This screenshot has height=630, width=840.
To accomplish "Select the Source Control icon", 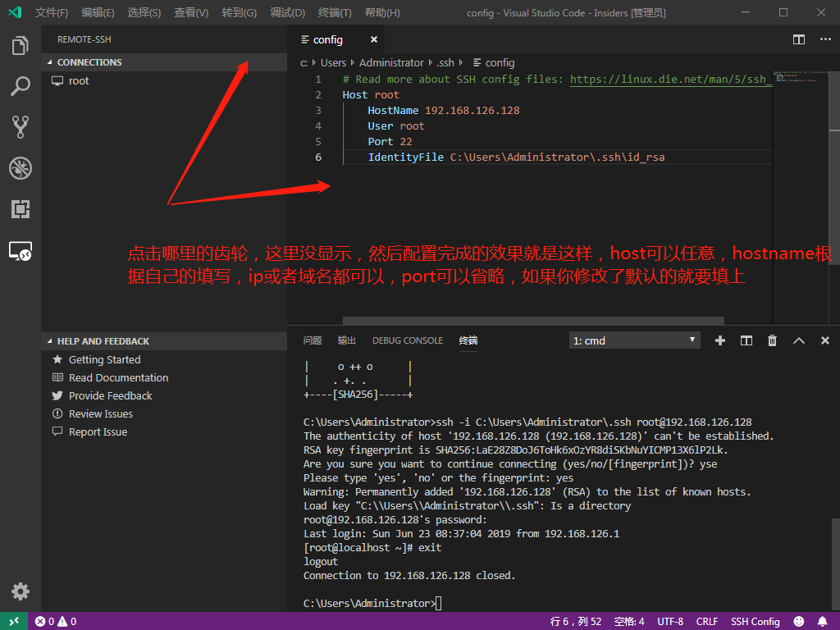I will [x=20, y=126].
